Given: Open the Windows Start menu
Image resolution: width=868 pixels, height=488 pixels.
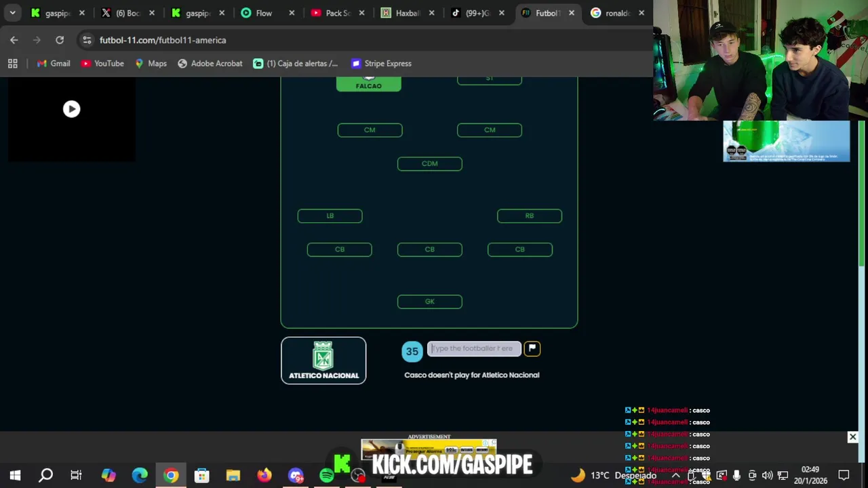Looking at the screenshot, I should click(x=15, y=475).
